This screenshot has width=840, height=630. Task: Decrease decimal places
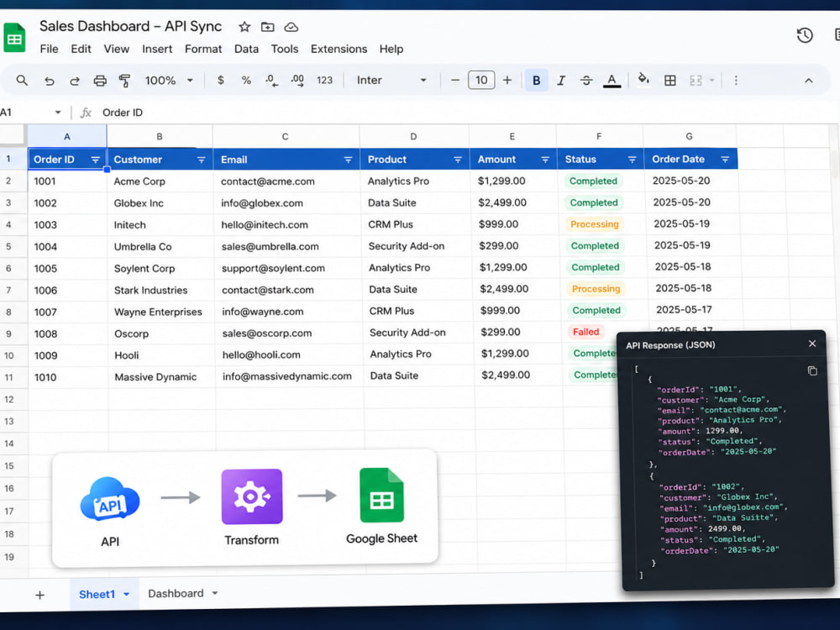(271, 81)
